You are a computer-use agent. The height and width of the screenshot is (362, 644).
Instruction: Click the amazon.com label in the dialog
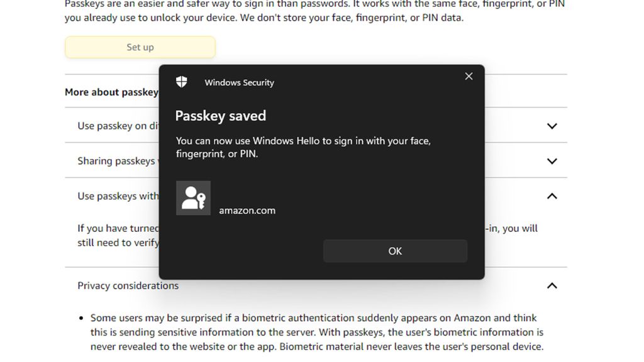[x=247, y=211]
